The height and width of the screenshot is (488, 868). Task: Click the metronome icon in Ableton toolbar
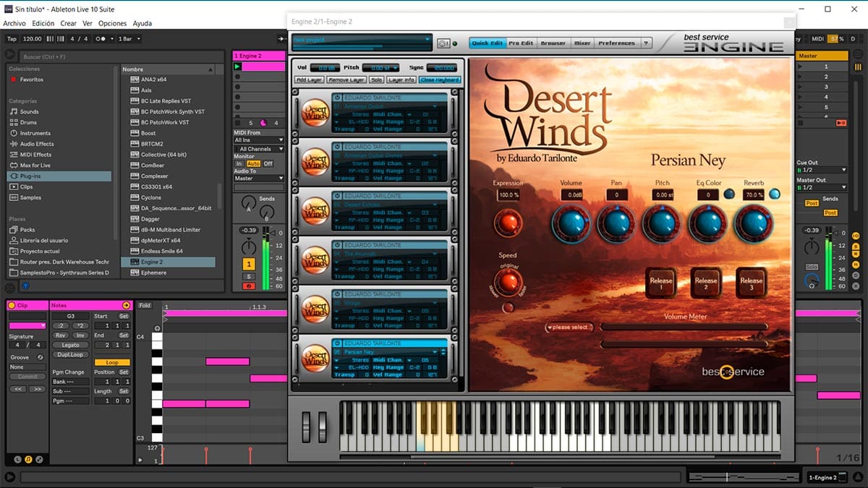pyautogui.click(x=101, y=39)
